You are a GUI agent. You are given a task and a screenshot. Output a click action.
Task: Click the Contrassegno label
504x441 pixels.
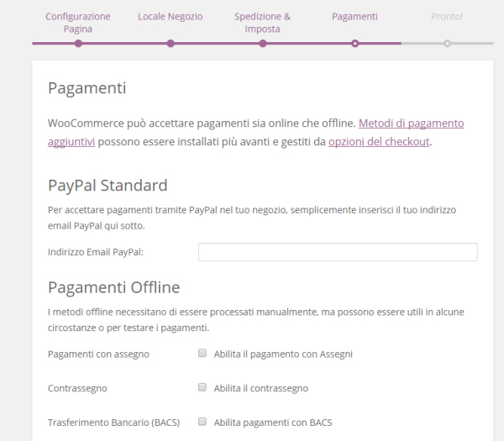tap(77, 388)
